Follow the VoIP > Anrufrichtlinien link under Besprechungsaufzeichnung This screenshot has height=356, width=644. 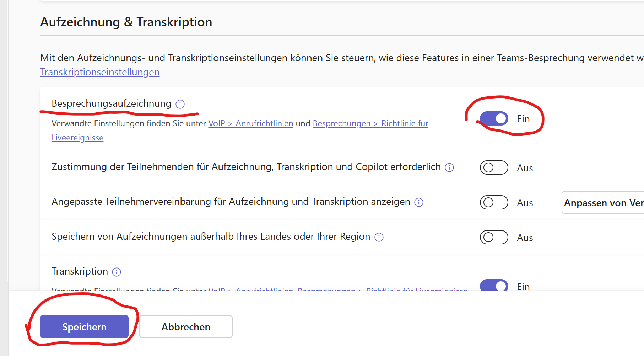point(250,123)
